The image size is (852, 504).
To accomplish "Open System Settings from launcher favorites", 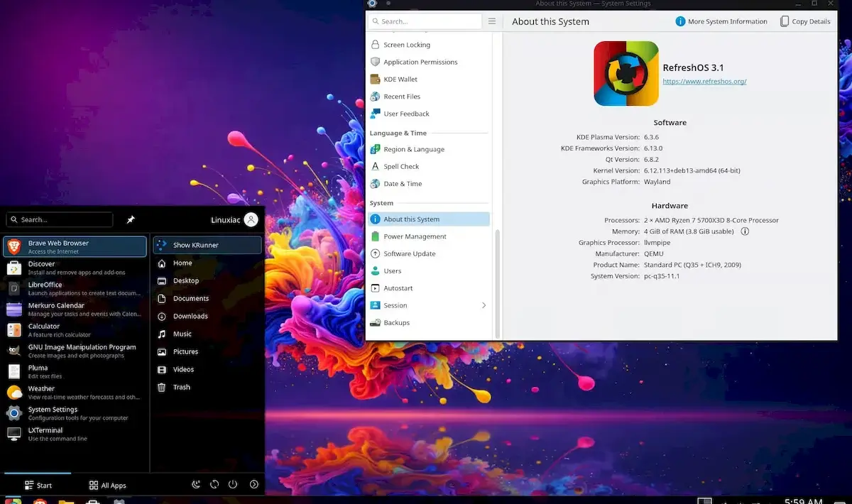I will tap(75, 413).
